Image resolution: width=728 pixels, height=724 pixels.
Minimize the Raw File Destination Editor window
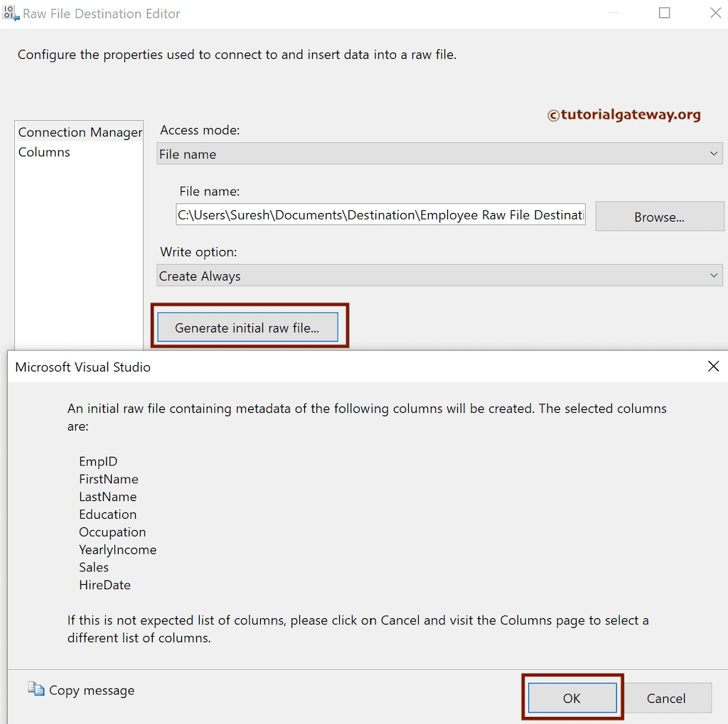[613, 13]
